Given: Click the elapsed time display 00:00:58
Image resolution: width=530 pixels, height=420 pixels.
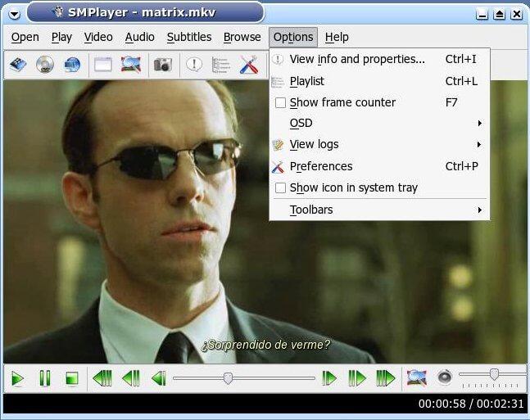Looking at the screenshot, I should [442, 404].
